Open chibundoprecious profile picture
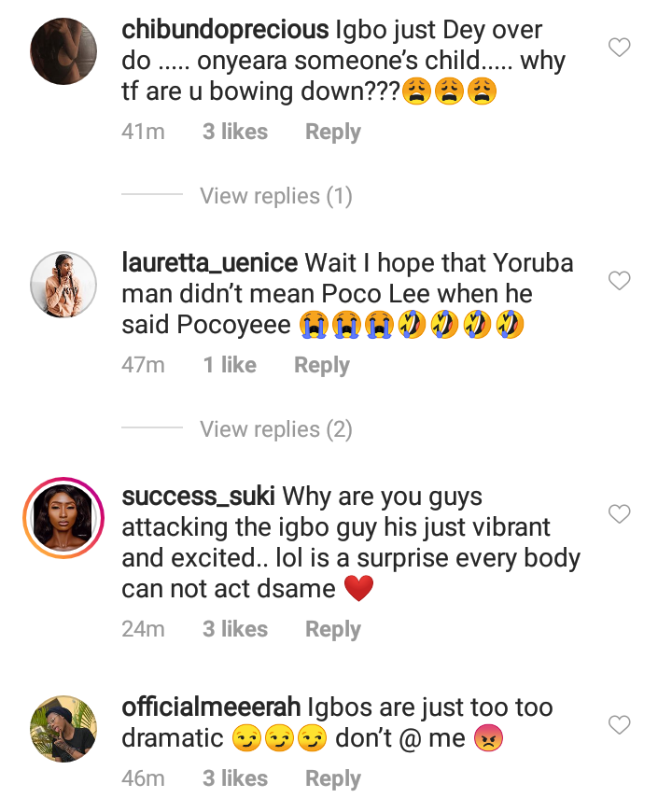672x812 pixels. click(63, 52)
